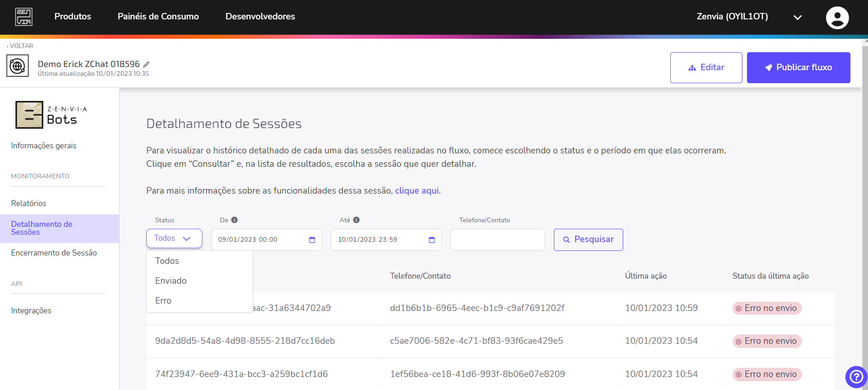This screenshot has width=868, height=390.
Task: Follow the 'clique aqui' help link
Action: pos(417,190)
